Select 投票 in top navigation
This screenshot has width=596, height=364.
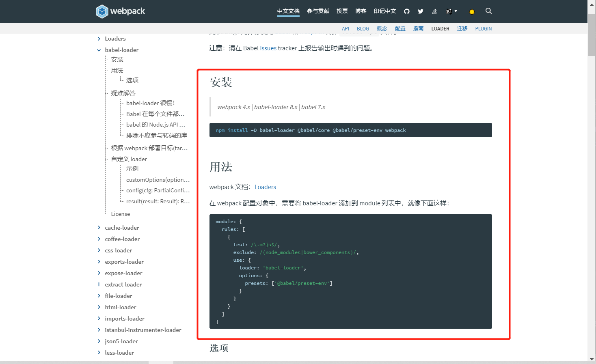tap(342, 11)
